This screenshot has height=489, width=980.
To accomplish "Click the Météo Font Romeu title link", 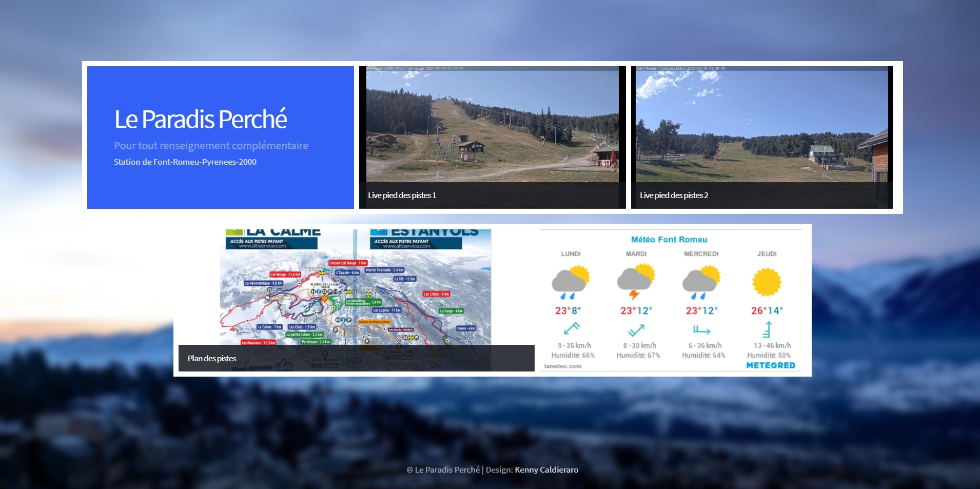I will (x=669, y=240).
